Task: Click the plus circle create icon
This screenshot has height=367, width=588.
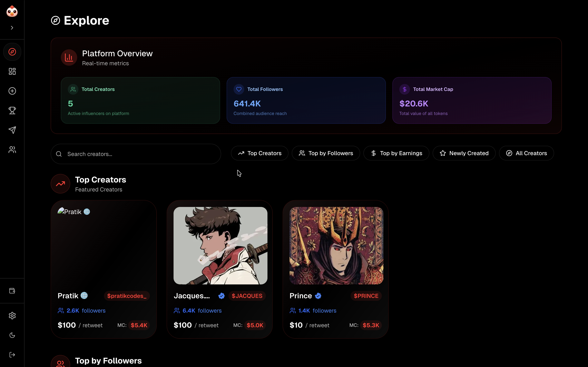Action: [12, 91]
